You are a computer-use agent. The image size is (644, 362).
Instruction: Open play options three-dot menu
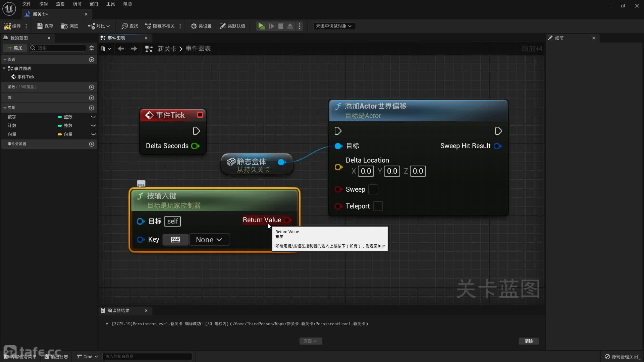pos(300,26)
